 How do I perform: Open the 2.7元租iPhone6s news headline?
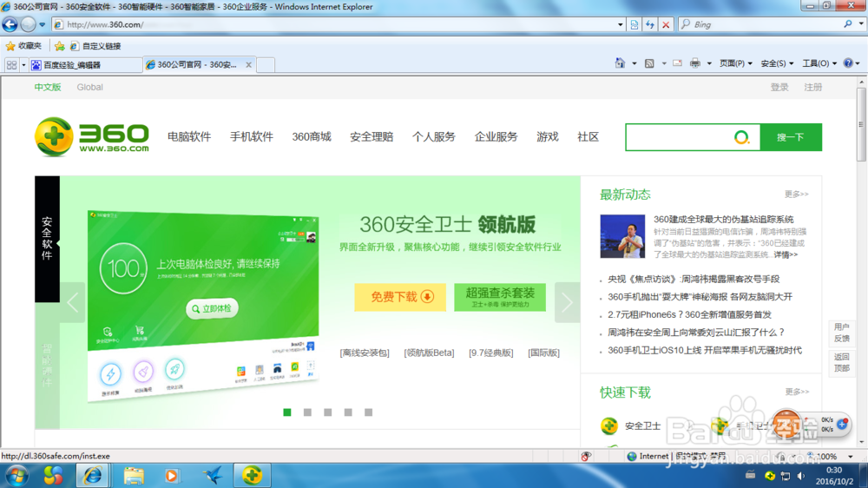690,314
